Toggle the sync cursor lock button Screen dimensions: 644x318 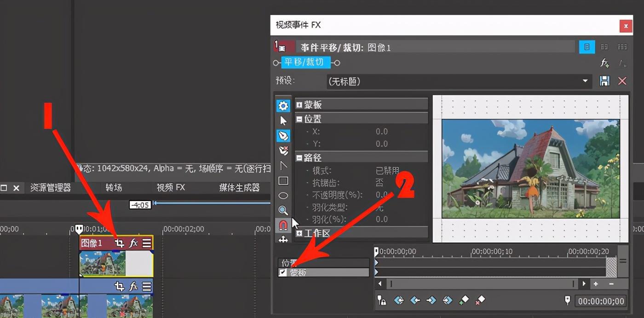pyautogui.click(x=382, y=301)
